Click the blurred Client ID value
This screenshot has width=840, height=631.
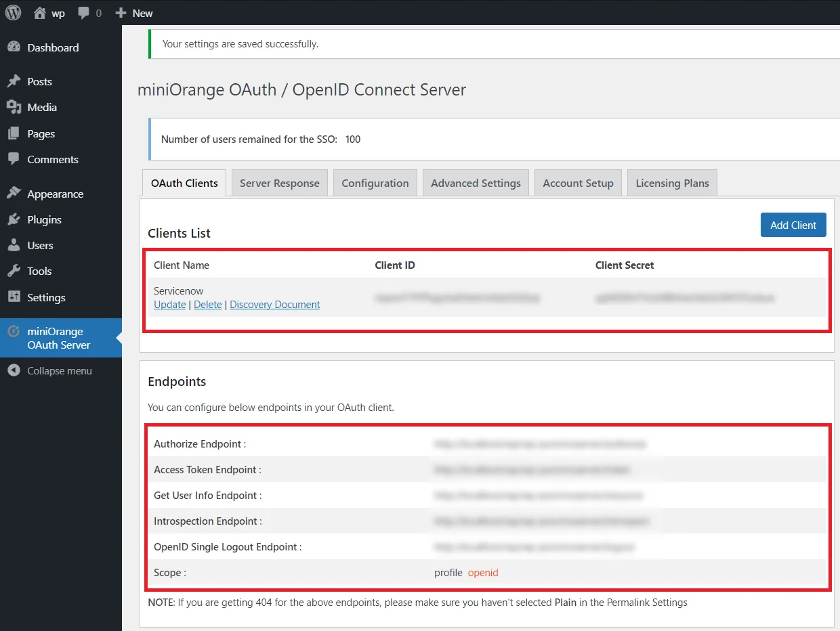pos(457,297)
